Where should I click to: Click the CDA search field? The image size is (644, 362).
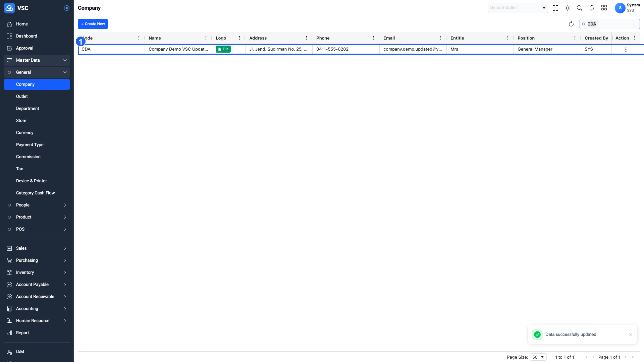610,24
